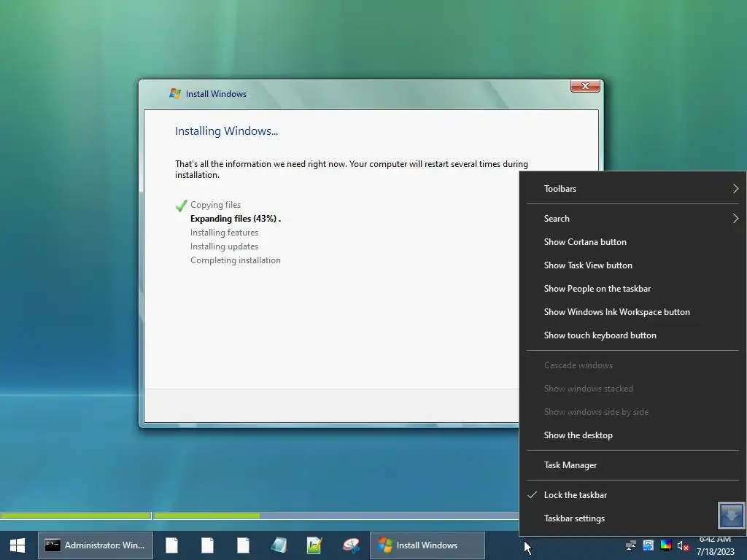Open clock and date in taskbar
Image resolution: width=747 pixels, height=560 pixels.
click(x=715, y=545)
